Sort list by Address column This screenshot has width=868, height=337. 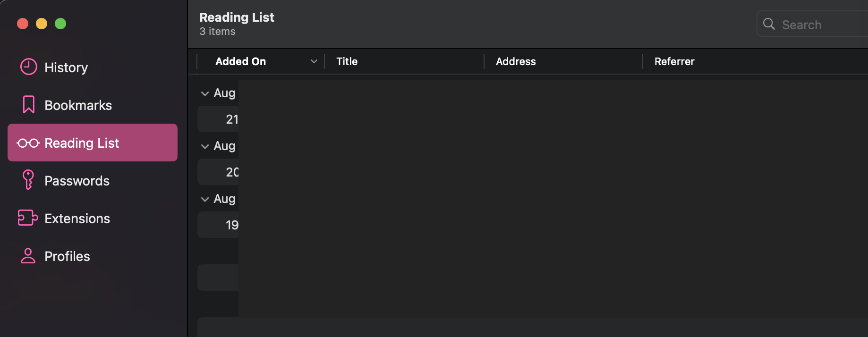tap(516, 61)
